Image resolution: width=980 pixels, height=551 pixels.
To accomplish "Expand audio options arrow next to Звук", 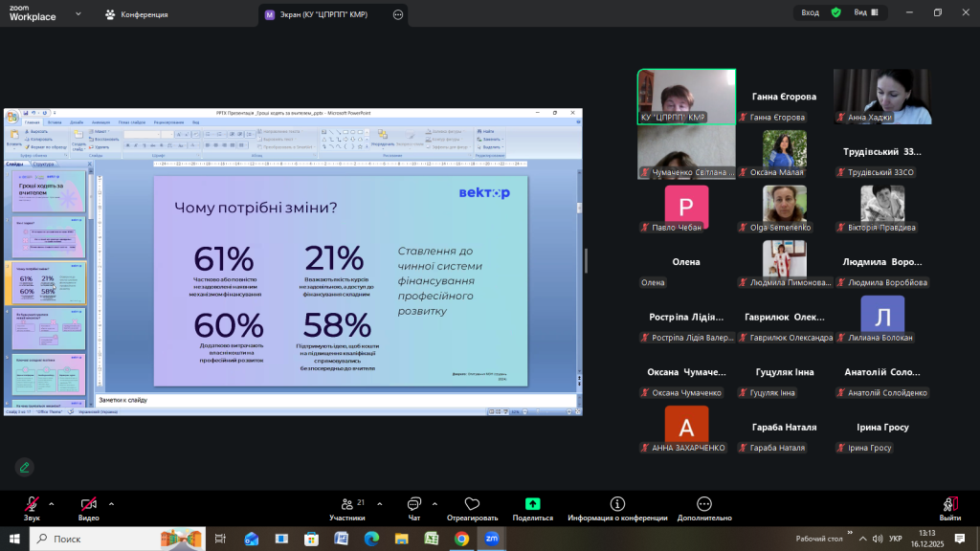I will (52, 503).
